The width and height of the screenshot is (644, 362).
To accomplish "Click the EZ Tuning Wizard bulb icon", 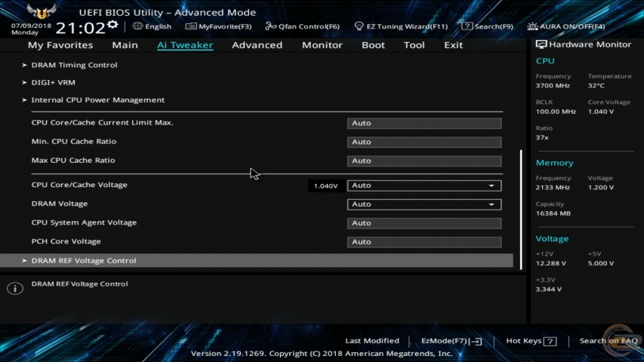I will click(x=359, y=26).
